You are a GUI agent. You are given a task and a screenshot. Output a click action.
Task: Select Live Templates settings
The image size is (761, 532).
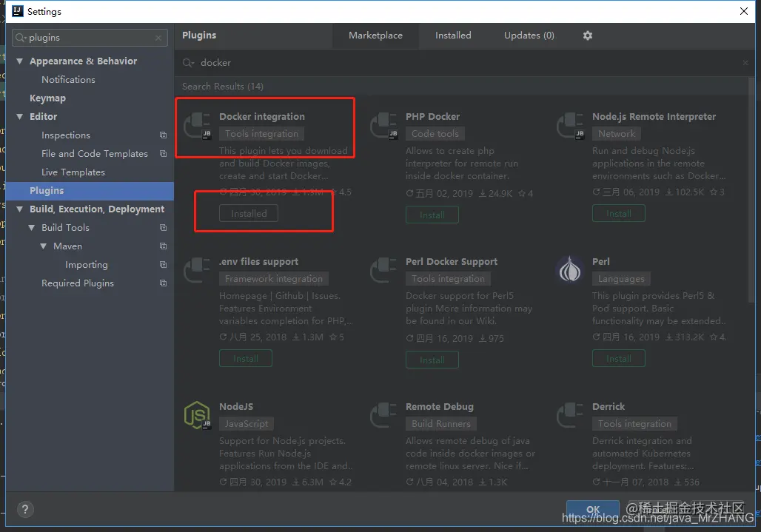pyautogui.click(x=73, y=172)
